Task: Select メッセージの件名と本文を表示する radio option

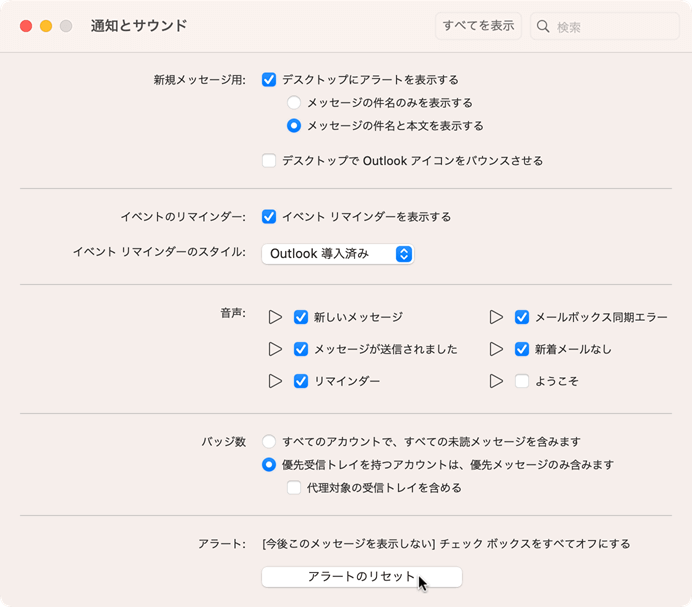Action: tap(294, 126)
